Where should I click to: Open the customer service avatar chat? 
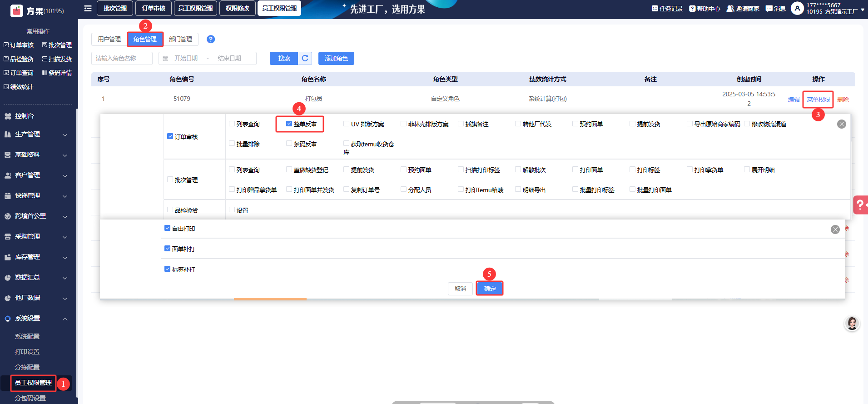pos(852,323)
